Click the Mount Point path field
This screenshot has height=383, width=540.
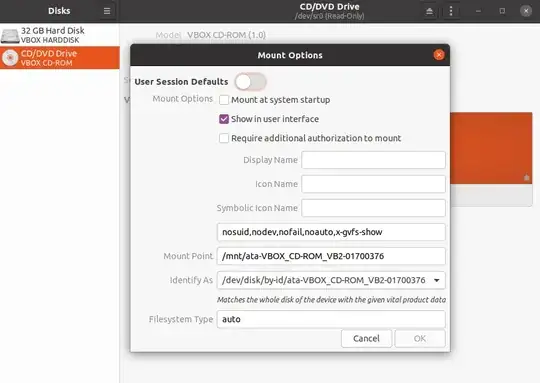pyautogui.click(x=331, y=256)
